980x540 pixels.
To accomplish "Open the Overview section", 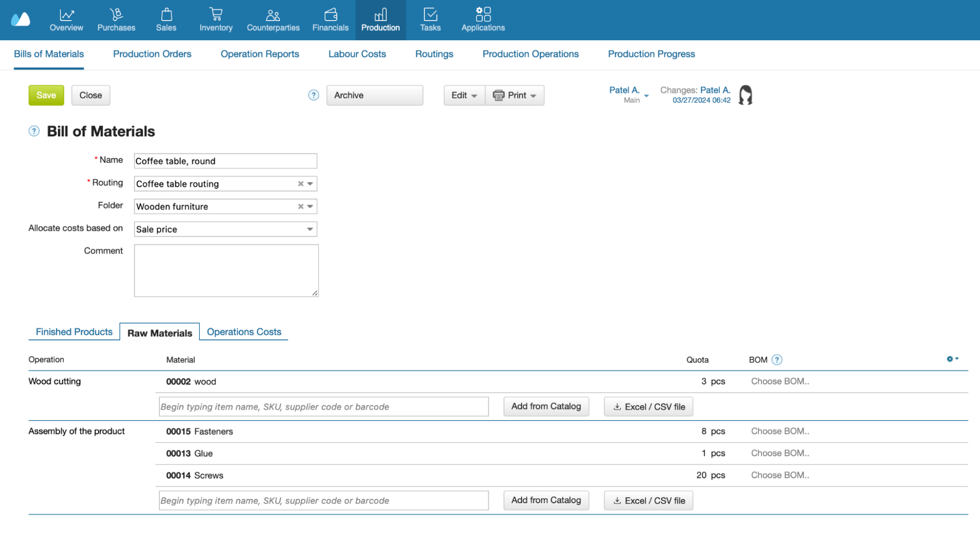I will pyautogui.click(x=66, y=20).
